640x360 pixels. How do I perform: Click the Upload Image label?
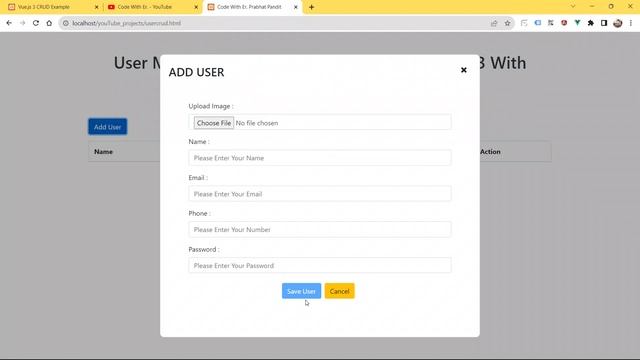[x=211, y=106]
